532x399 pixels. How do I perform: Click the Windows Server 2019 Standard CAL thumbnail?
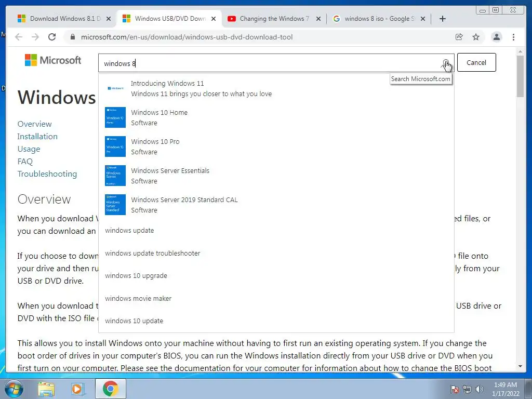coord(115,205)
